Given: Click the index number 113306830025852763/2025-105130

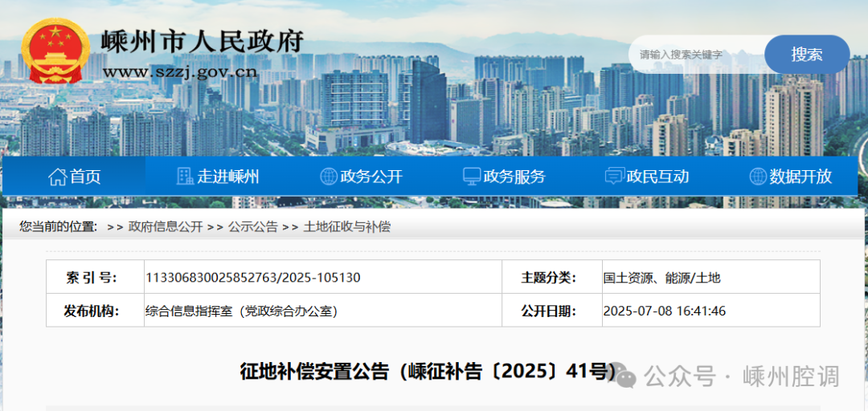Looking at the screenshot, I should (x=252, y=278).
